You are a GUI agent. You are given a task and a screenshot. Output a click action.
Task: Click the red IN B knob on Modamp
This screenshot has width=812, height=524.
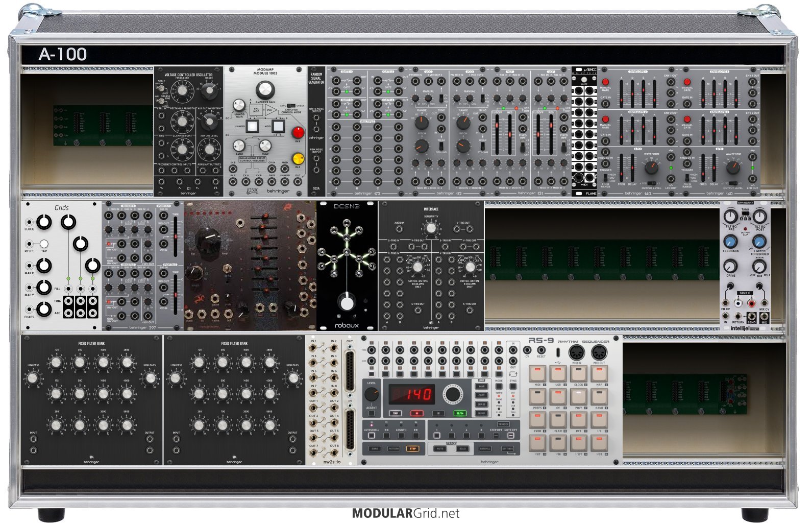298,132
